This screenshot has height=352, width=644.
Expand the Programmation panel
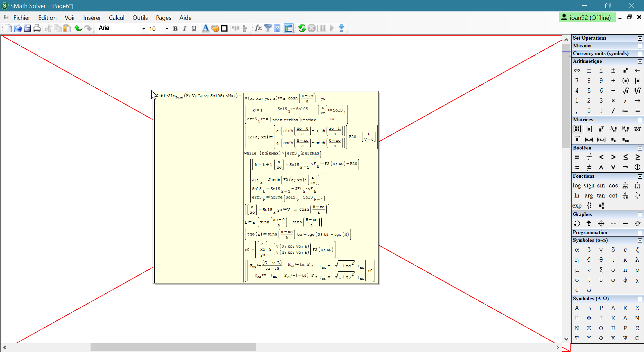640,233
